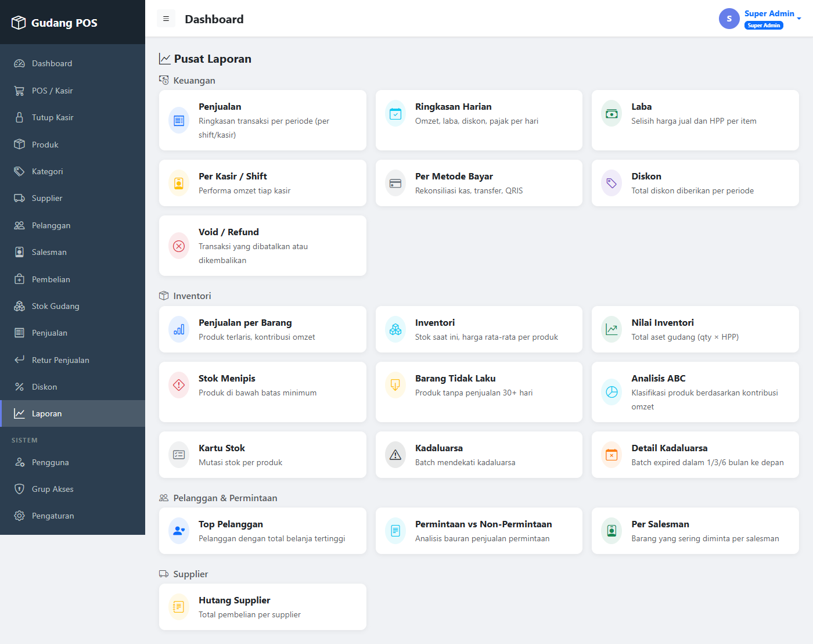Viewport: 813px width, 644px height.
Task: Toggle the sidebar with the hamburger icon
Action: pyautogui.click(x=166, y=19)
